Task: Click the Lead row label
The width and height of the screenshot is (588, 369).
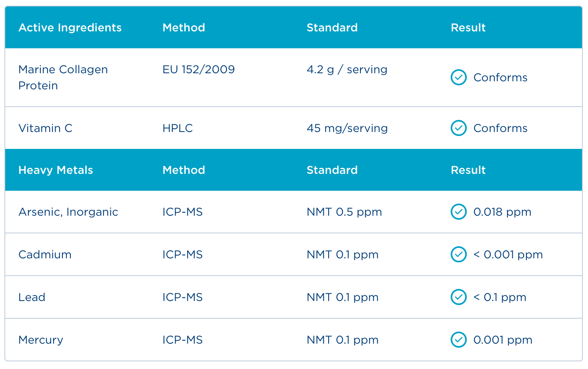Action: pyautogui.click(x=32, y=297)
